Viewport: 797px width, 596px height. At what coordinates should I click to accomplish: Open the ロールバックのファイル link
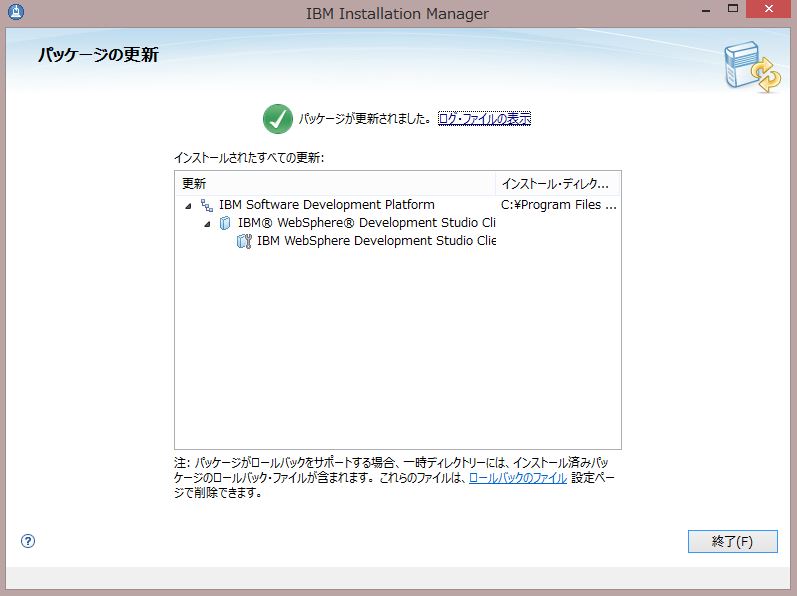tap(517, 478)
